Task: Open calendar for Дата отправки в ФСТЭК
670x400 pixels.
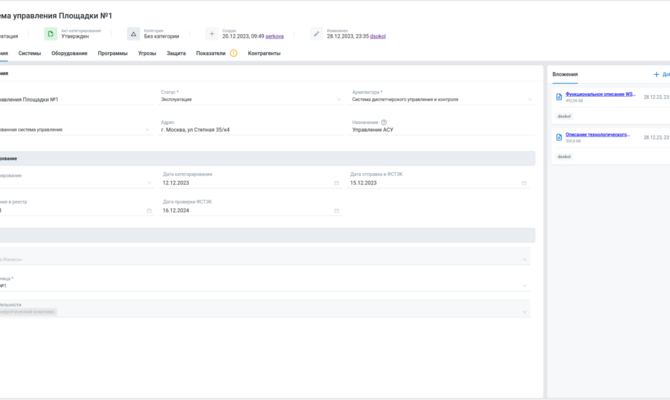Action: click(524, 183)
